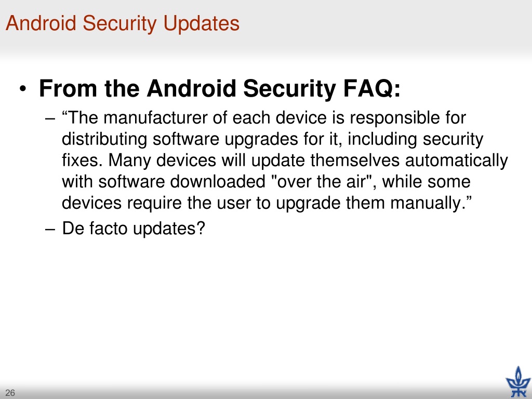Viewport: 532px width, 399px height.
Task: Click the dash before De facto updates
Action: (50, 229)
